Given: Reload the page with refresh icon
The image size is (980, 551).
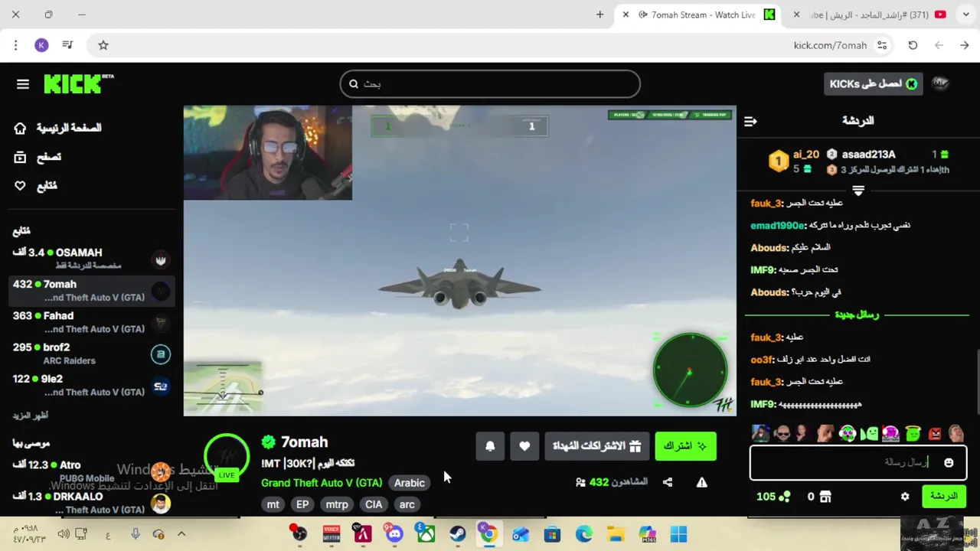Looking at the screenshot, I should [913, 45].
